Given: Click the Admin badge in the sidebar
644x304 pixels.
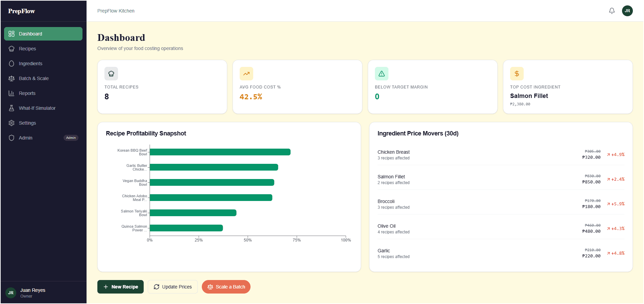Looking at the screenshot, I should click(x=71, y=138).
